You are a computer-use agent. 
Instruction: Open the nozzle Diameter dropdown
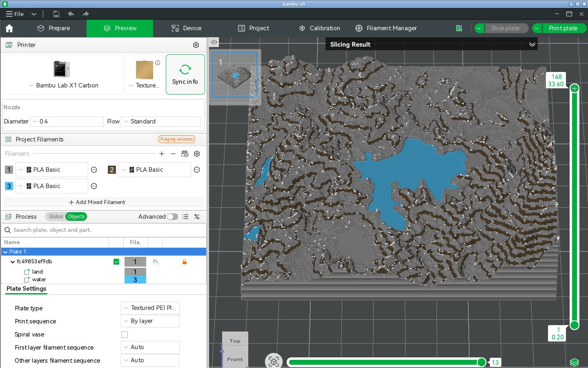coord(67,121)
